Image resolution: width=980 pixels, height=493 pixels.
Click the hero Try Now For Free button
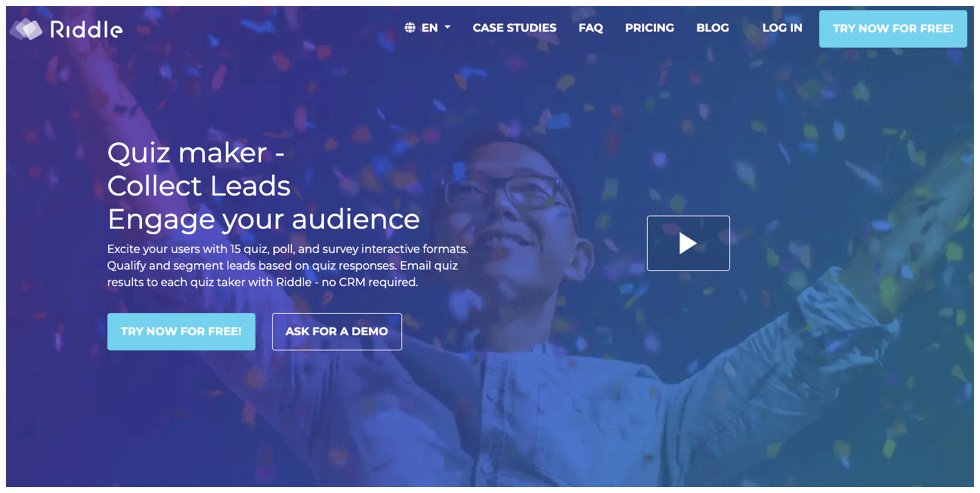(x=181, y=331)
